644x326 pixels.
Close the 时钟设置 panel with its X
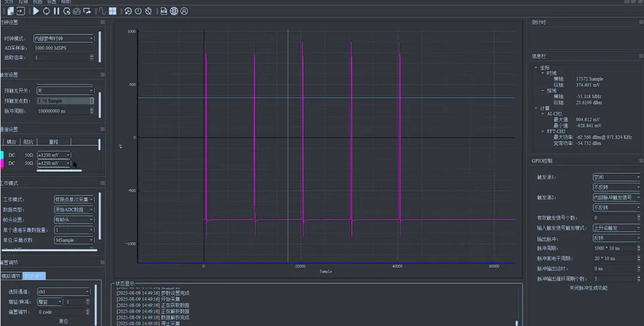103,23
